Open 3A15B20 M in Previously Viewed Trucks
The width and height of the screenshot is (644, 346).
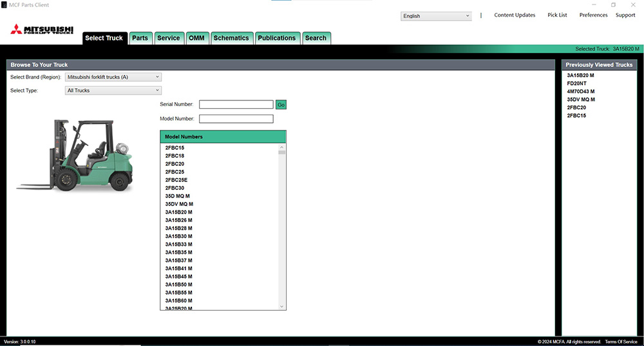[x=580, y=75]
